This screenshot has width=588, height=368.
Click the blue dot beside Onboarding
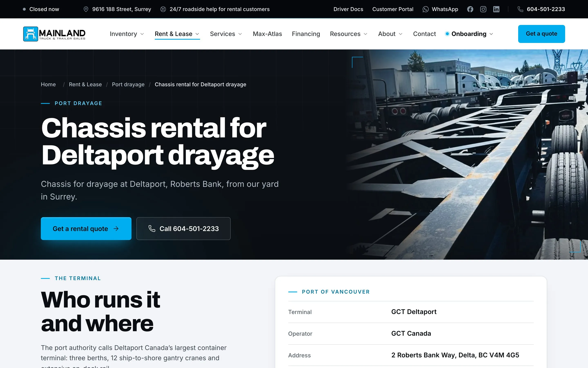click(447, 34)
